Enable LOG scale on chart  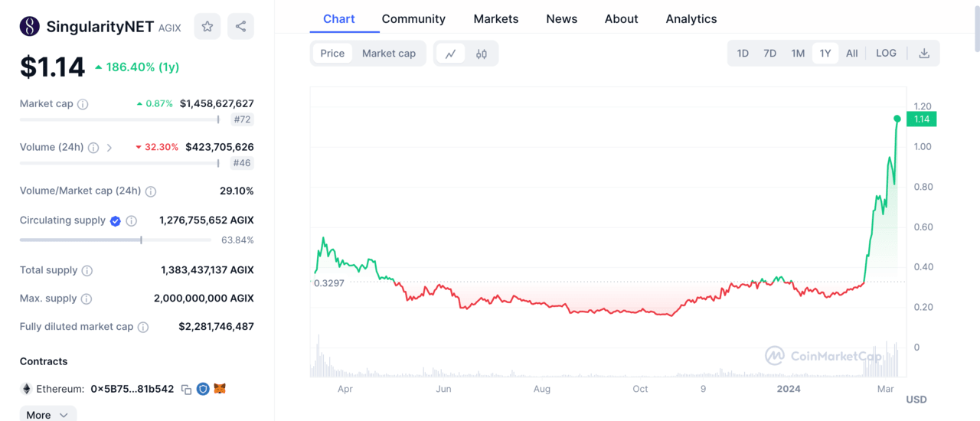coord(886,54)
